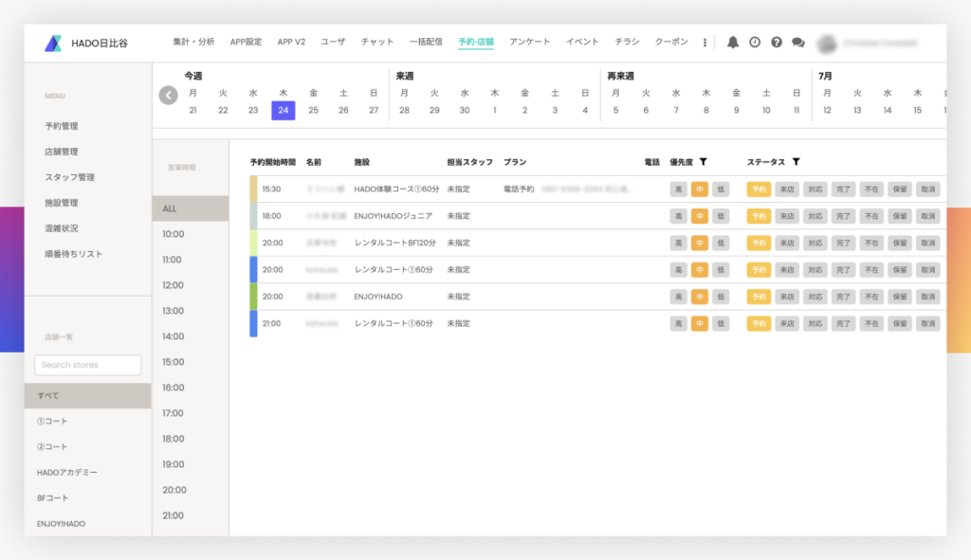Click the Search stores input field

[87, 365]
